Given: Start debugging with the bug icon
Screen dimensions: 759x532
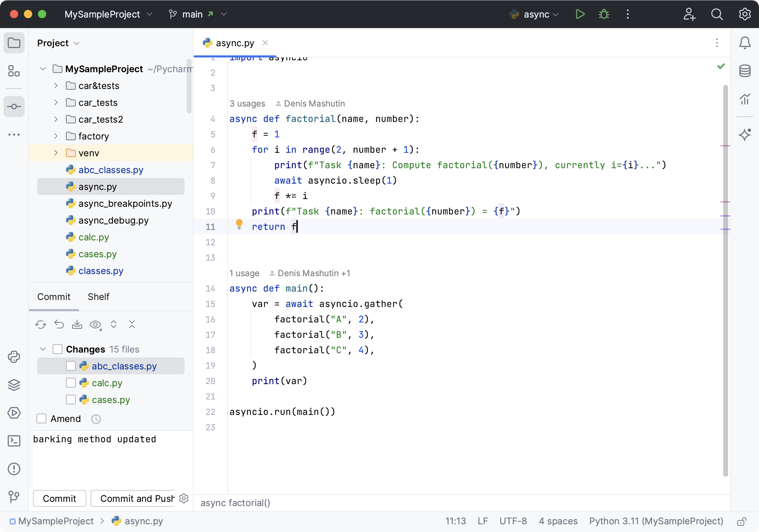Looking at the screenshot, I should pyautogui.click(x=604, y=14).
